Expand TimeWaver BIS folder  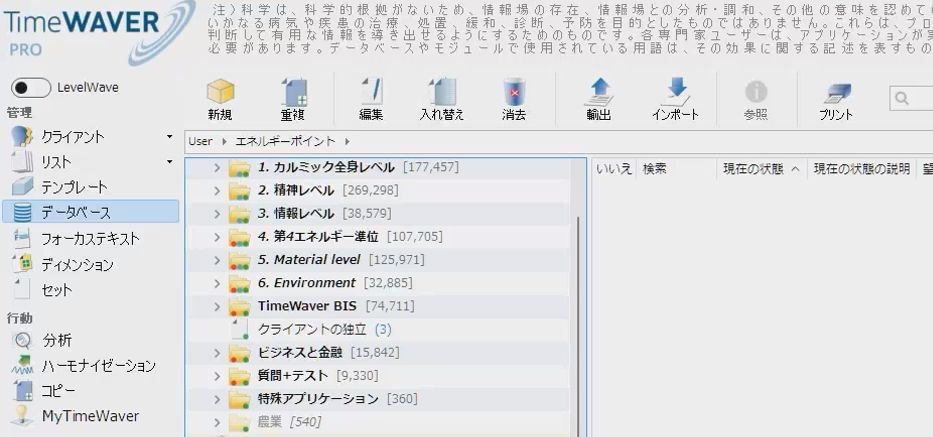(217, 307)
